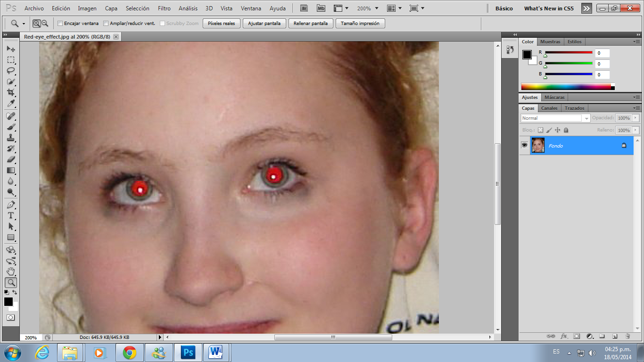Select the Básico workspace
This screenshot has height=362, width=644.
coord(504,8)
